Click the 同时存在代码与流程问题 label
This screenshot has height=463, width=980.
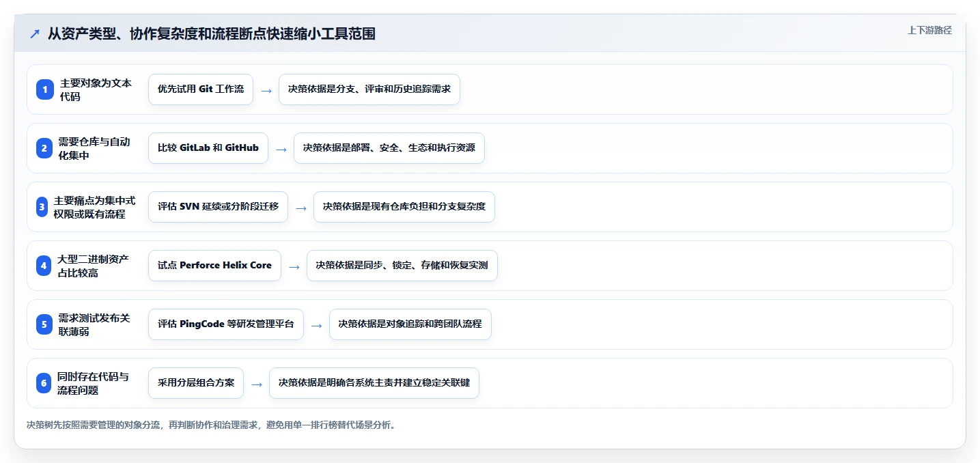[93, 383]
